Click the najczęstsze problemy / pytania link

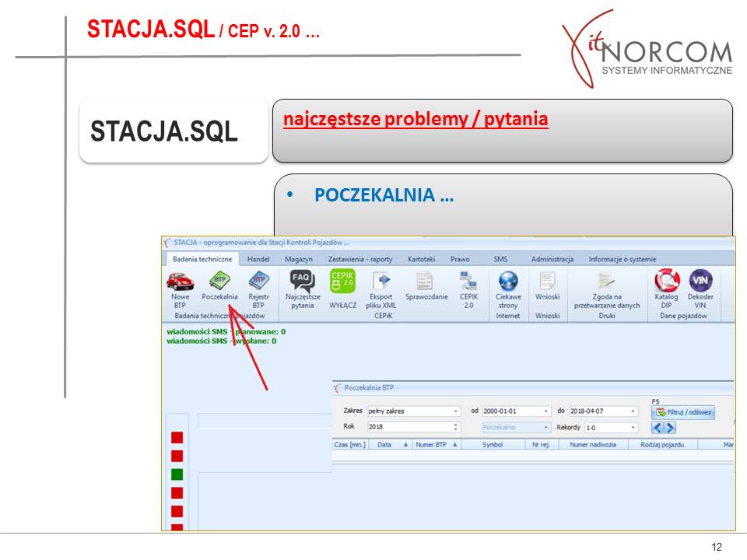pyautogui.click(x=416, y=119)
